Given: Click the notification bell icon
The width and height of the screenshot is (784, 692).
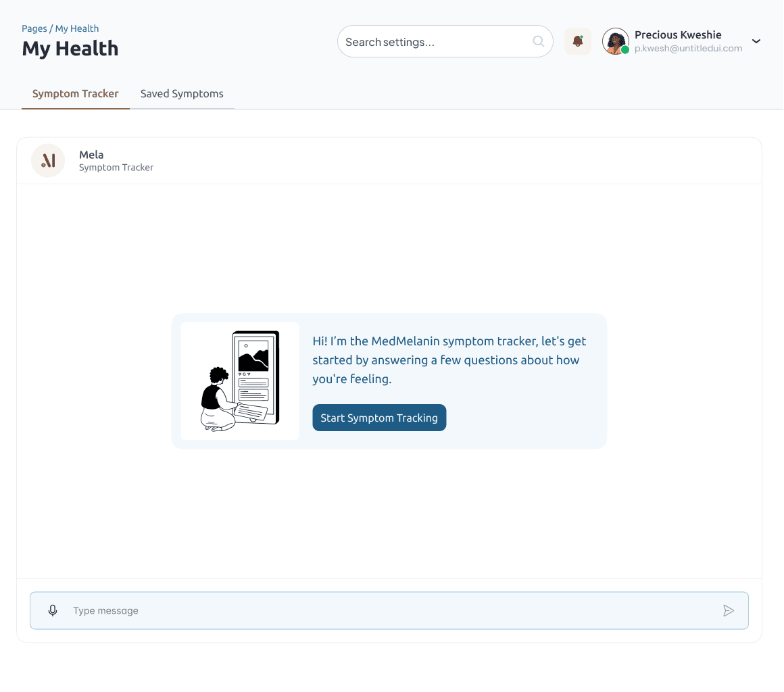Looking at the screenshot, I should (x=577, y=41).
